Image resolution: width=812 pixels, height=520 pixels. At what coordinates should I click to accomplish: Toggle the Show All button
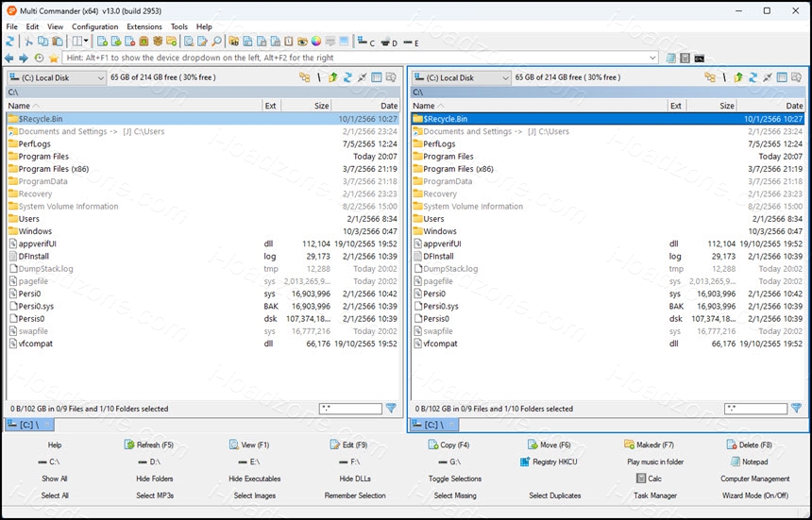point(55,478)
